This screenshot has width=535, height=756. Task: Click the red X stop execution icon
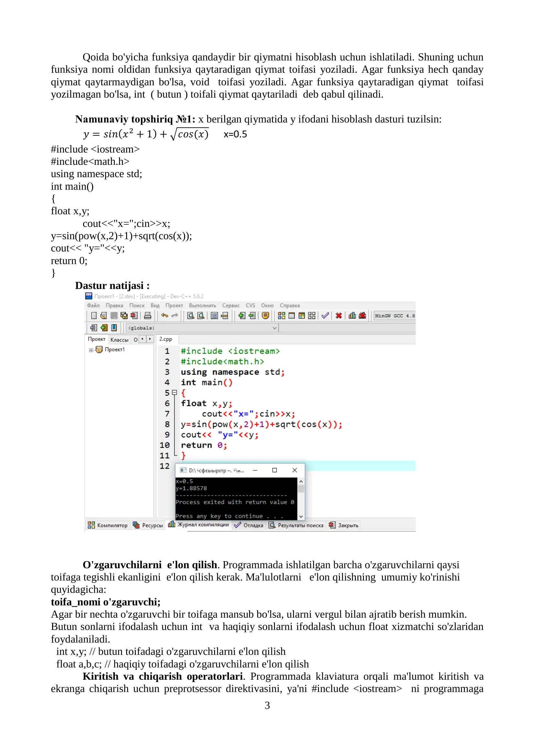pos(338,316)
